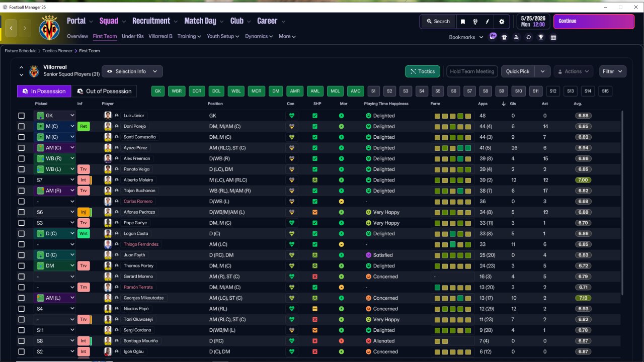Click the Concerned face icon for Gerard Moreno
This screenshot has height=362, width=644.
pyautogui.click(x=368, y=277)
